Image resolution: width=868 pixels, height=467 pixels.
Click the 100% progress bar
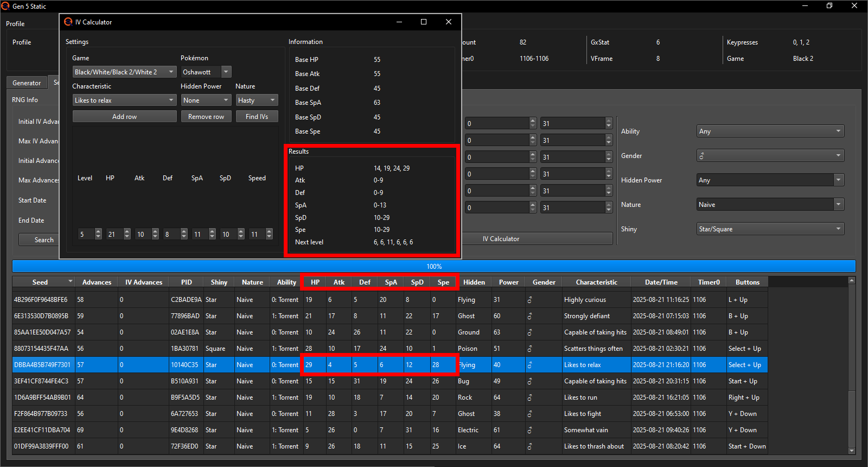[434, 266]
